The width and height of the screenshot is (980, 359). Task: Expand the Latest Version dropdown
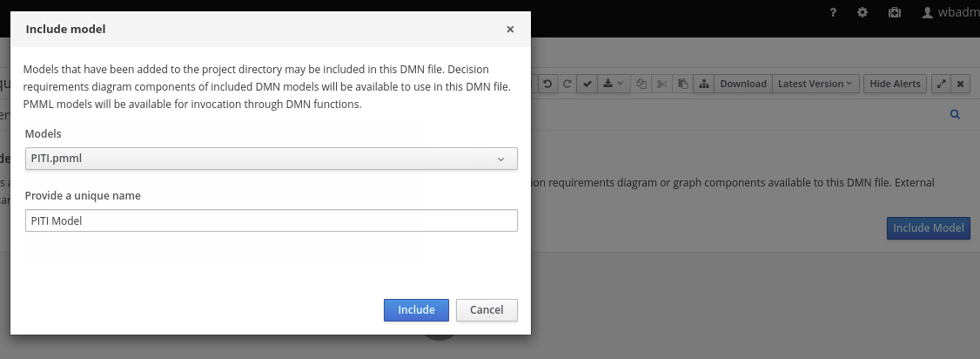point(816,84)
